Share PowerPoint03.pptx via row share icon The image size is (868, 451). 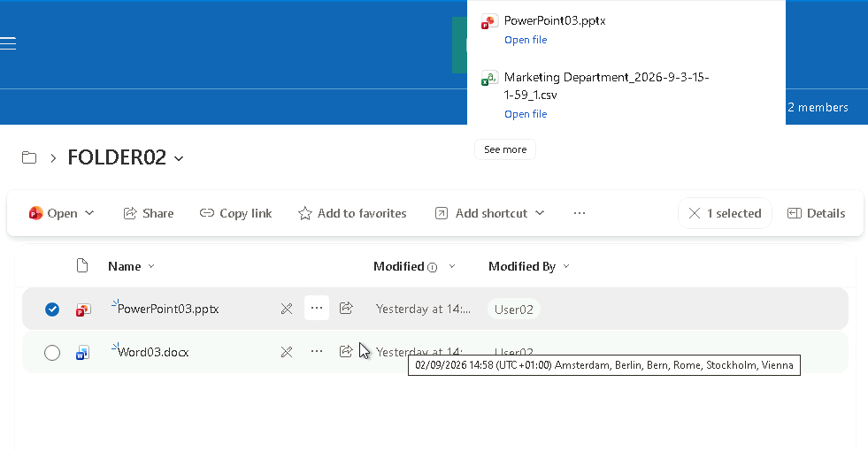coord(346,308)
